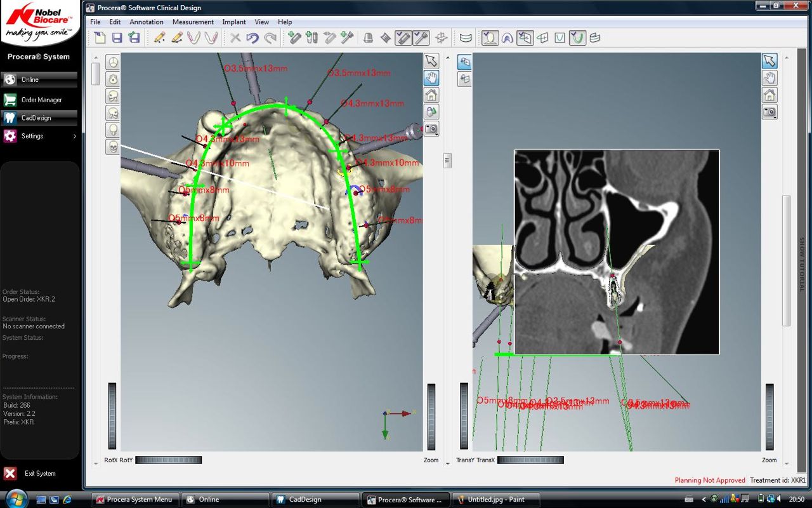Toggle the stacked layers button
Viewport: 812px width, 508px height.
[x=594, y=38]
